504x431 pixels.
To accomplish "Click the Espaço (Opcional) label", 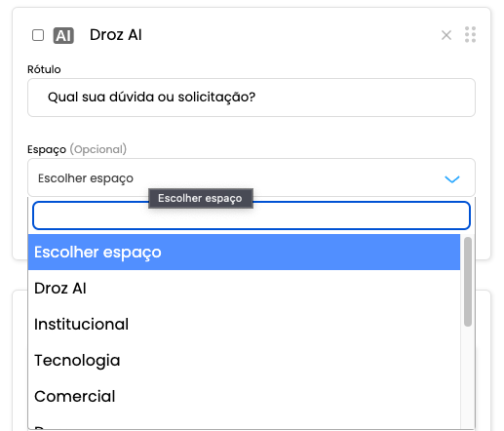I will click(x=77, y=149).
